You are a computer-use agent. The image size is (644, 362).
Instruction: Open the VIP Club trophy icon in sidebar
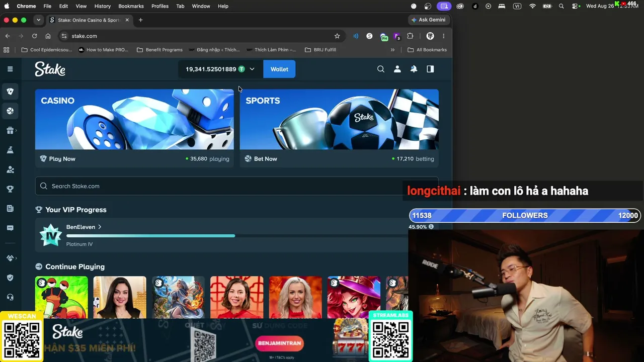[x=10, y=189]
